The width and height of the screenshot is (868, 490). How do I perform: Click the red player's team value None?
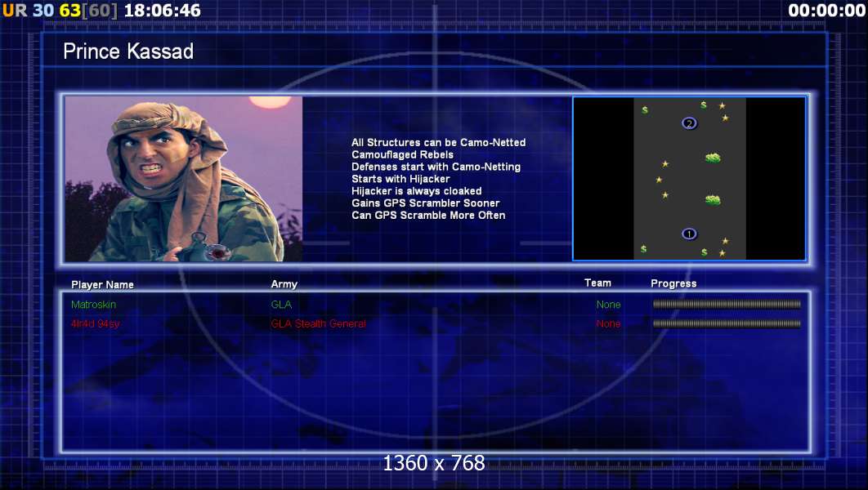click(x=608, y=323)
